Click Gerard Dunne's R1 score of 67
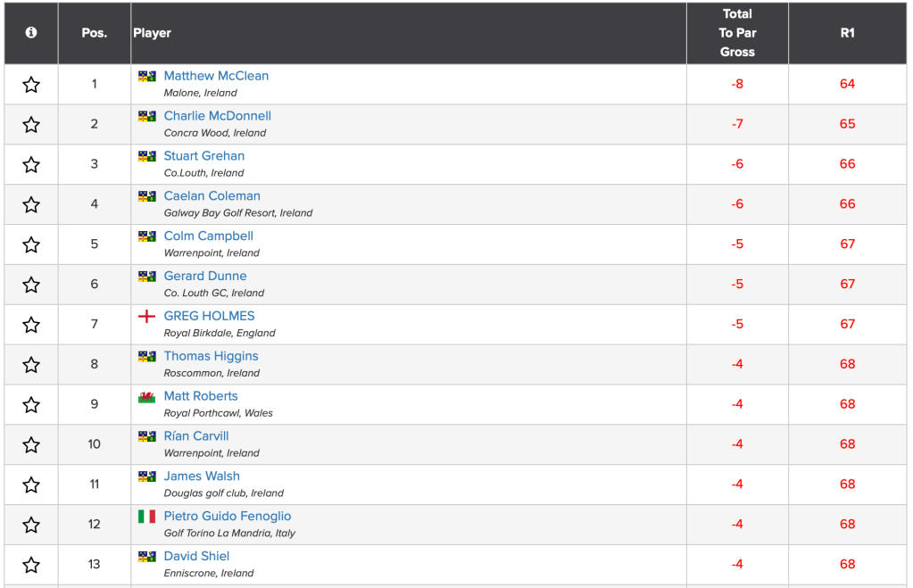Viewport: 913px width, 588px height. 847,284
